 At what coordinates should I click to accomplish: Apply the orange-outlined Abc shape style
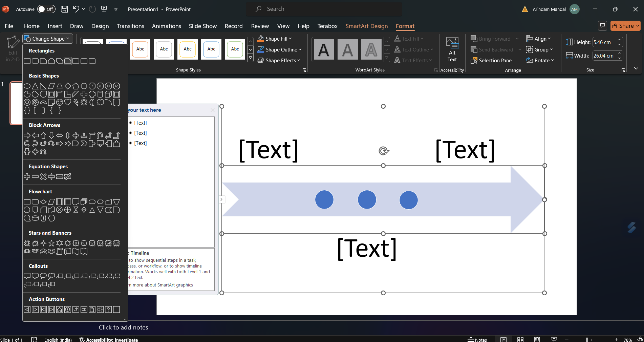pos(140,49)
